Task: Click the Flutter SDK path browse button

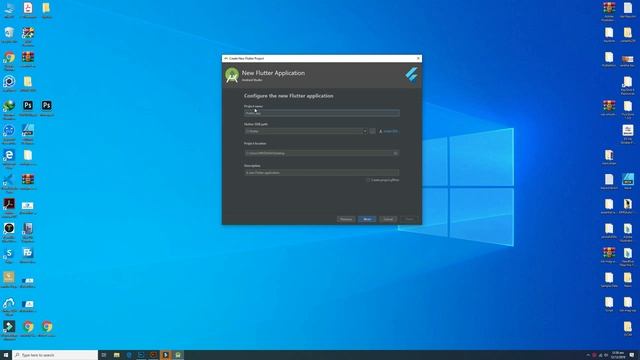Action: 372,131
